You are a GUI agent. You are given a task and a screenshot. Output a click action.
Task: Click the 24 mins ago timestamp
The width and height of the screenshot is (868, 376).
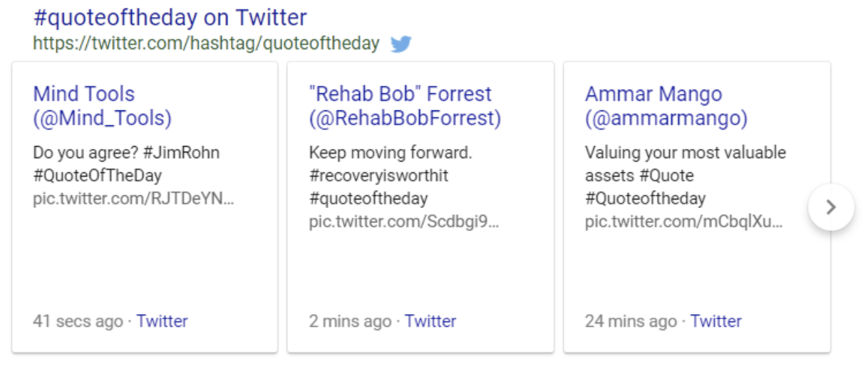tap(631, 321)
